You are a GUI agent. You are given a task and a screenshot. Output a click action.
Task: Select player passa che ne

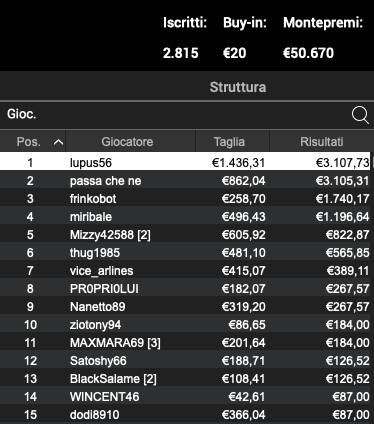point(185,181)
